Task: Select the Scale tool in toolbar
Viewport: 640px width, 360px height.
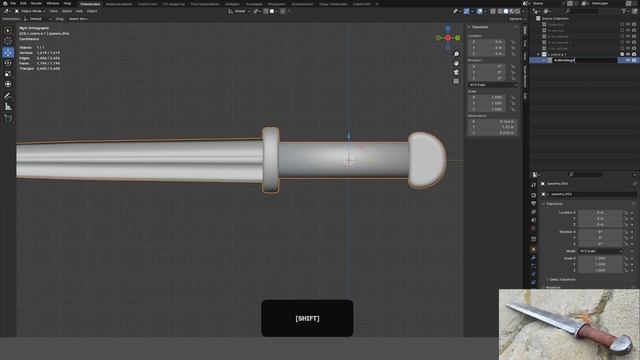Action: click(x=8, y=73)
